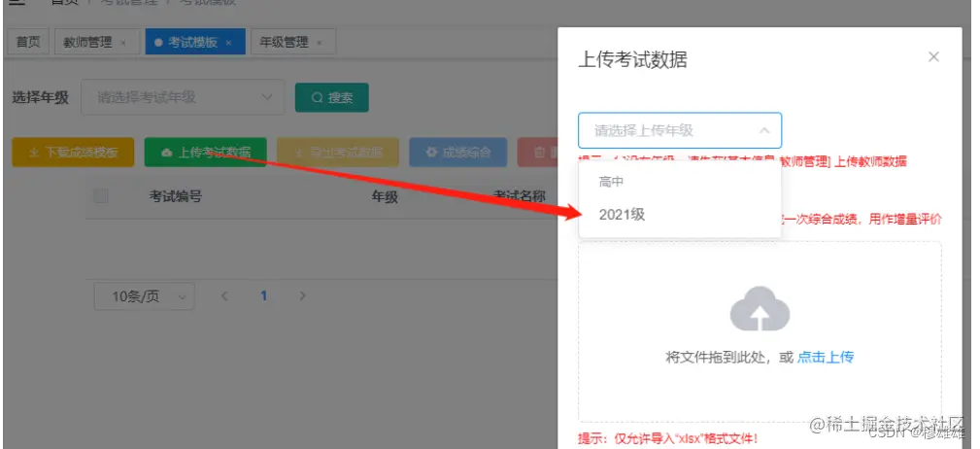Close the 年级管理 tab with its × icon

pos(320,43)
